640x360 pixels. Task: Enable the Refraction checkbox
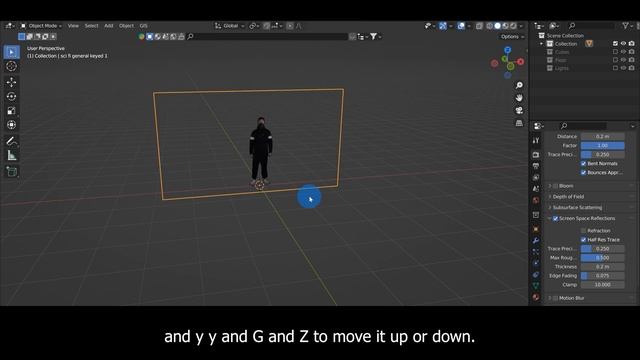click(x=583, y=231)
